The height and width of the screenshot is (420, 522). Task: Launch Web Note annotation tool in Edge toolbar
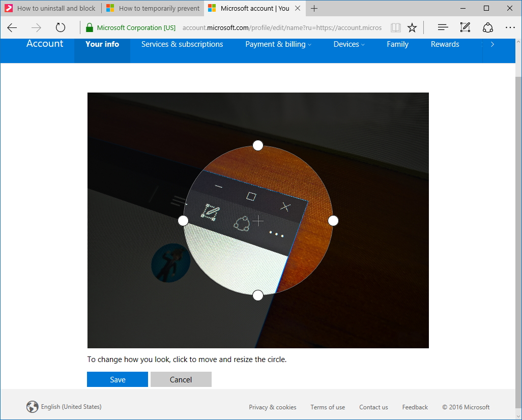click(x=465, y=27)
